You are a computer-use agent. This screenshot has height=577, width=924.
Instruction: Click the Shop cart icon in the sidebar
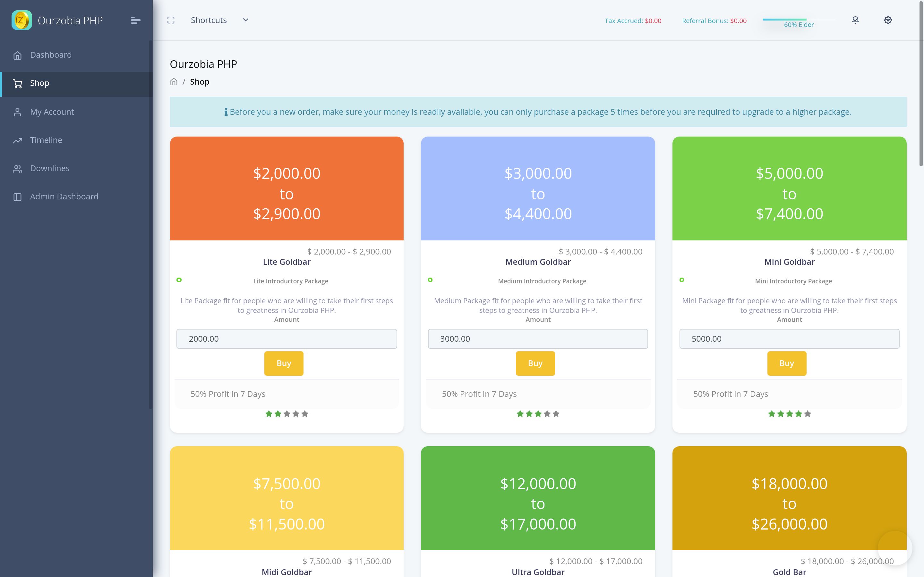click(x=18, y=84)
